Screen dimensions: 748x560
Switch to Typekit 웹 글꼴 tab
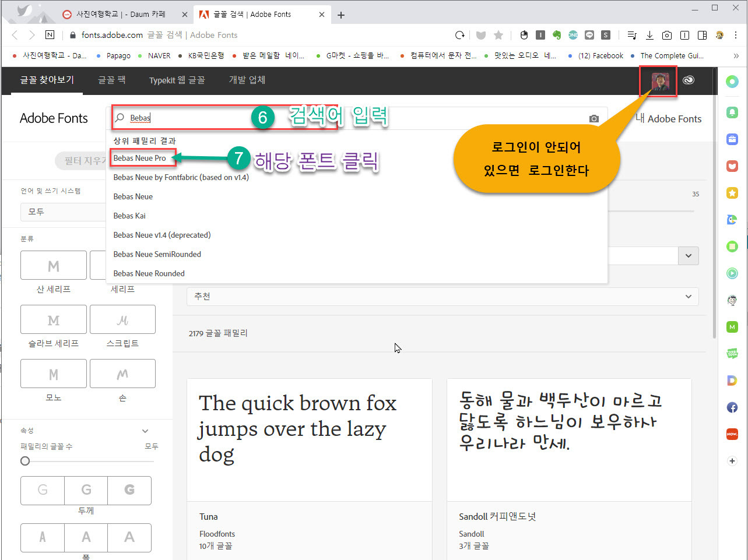point(177,80)
